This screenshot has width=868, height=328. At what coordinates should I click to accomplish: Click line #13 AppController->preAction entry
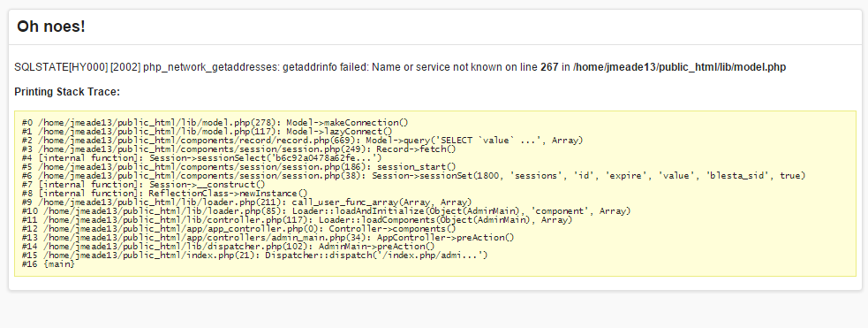[268, 238]
